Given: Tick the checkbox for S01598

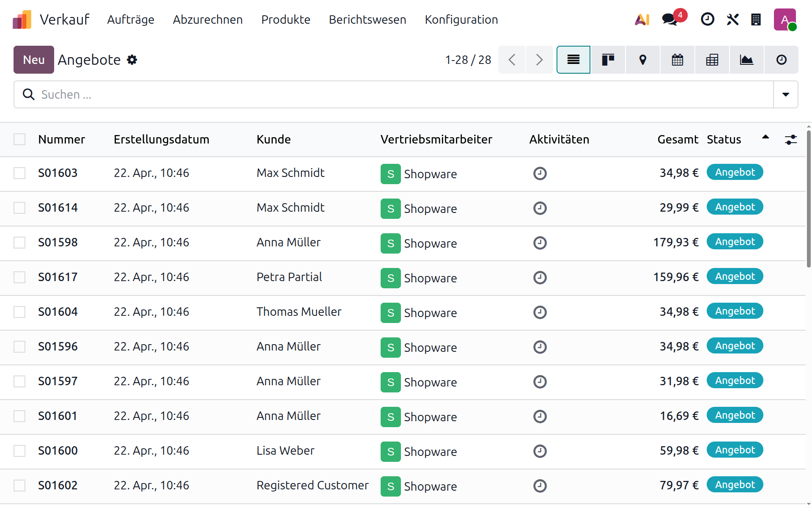Looking at the screenshot, I should (19, 243).
